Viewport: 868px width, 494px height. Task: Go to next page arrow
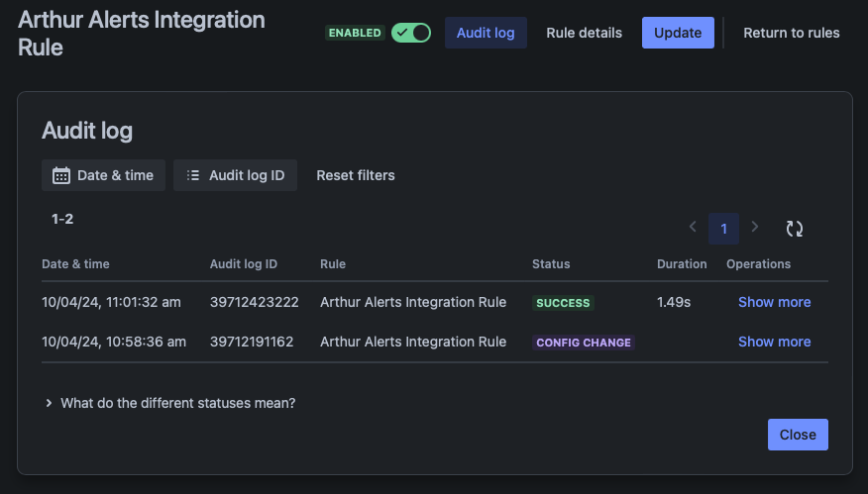pyautogui.click(x=755, y=228)
